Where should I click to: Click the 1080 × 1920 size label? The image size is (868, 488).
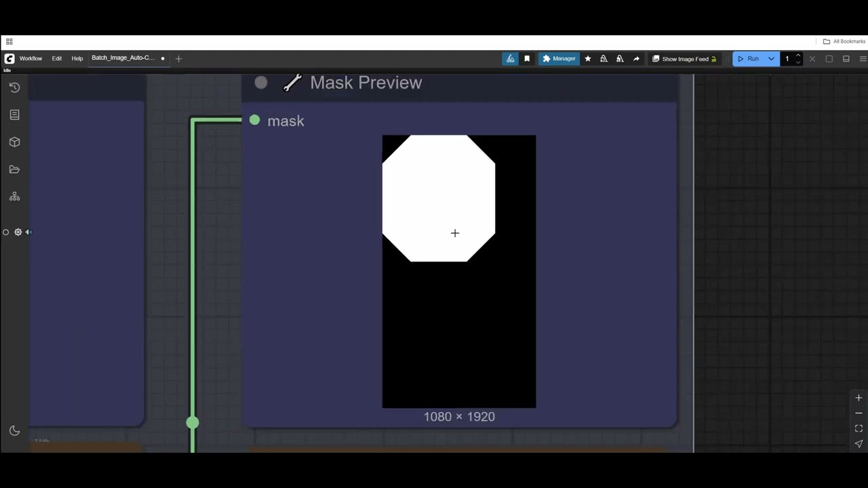pos(459,417)
